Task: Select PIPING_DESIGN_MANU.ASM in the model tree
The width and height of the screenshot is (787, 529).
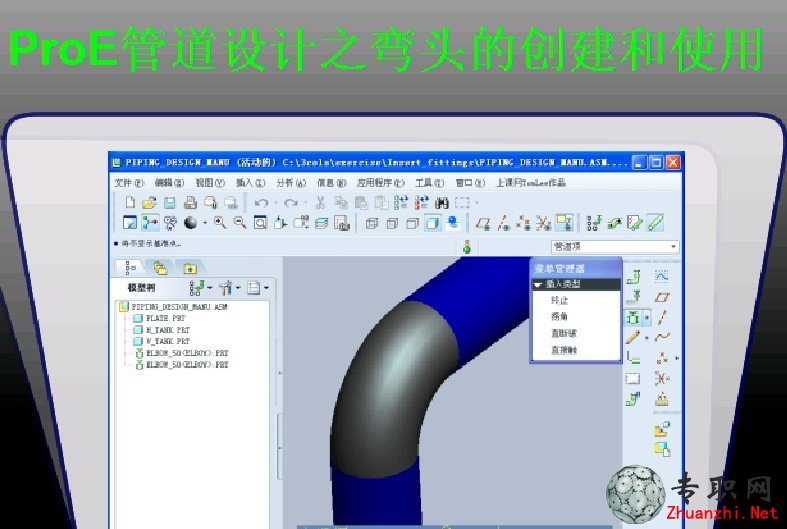Action: click(x=174, y=307)
